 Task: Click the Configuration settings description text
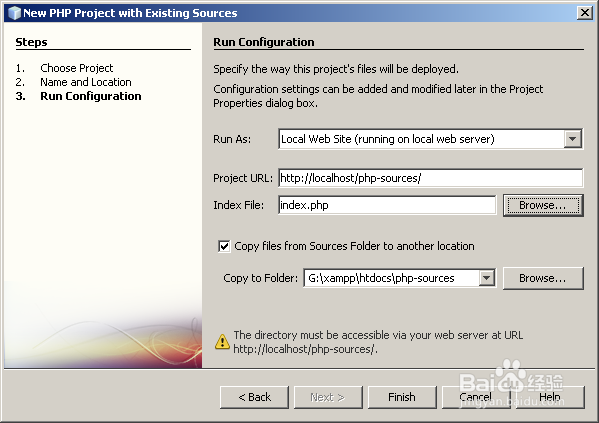378,96
